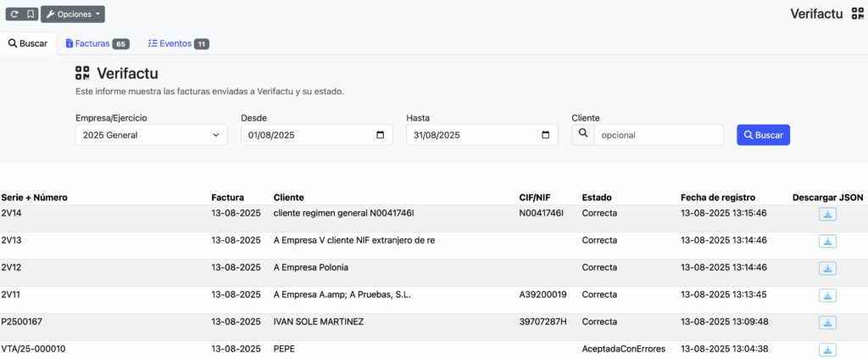Screen dimensions: 868x359
Task: Click the Fecha de registro column header
Action: click(x=717, y=198)
